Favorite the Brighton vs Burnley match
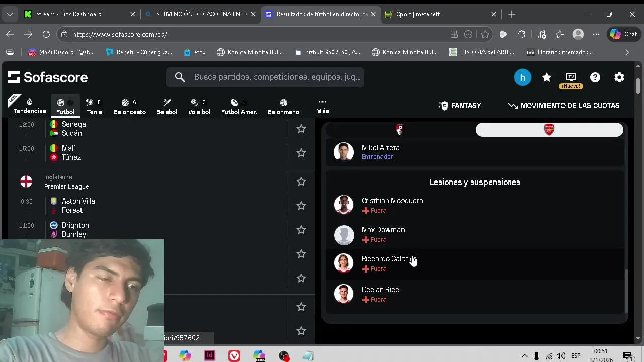The width and height of the screenshot is (644, 362). coord(301,230)
